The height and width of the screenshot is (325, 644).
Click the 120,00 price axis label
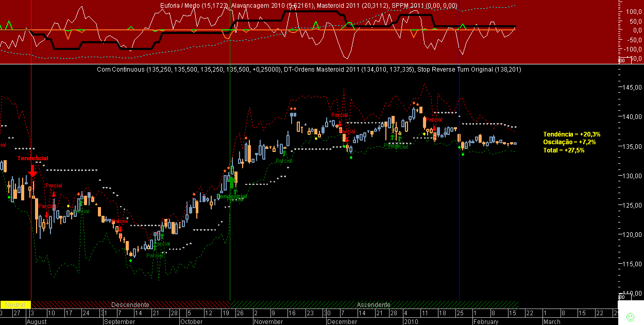click(633, 234)
